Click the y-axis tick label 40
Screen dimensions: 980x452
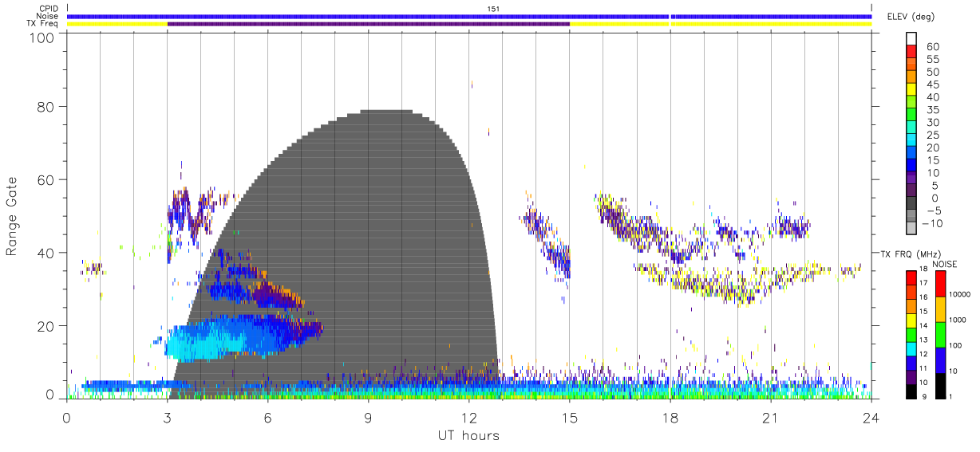tap(47, 253)
